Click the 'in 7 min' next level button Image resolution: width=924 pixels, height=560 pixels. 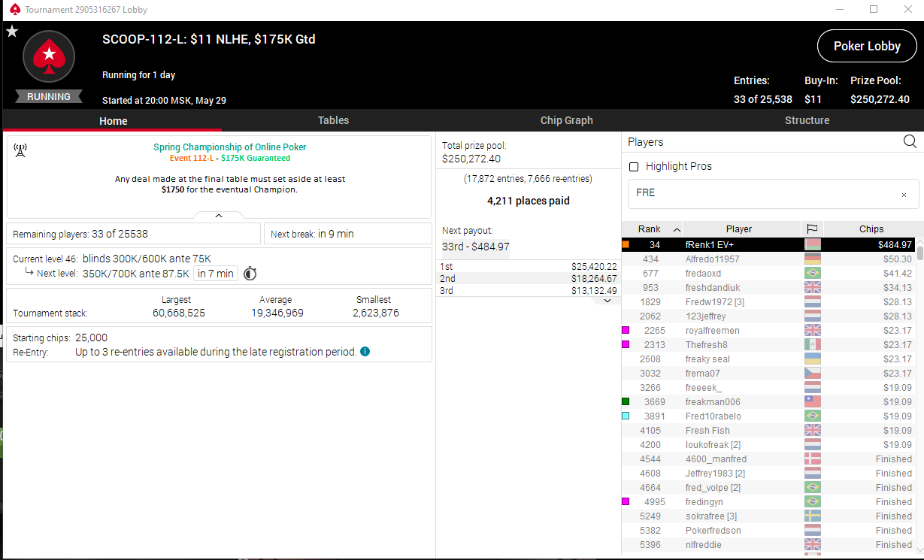[216, 274]
